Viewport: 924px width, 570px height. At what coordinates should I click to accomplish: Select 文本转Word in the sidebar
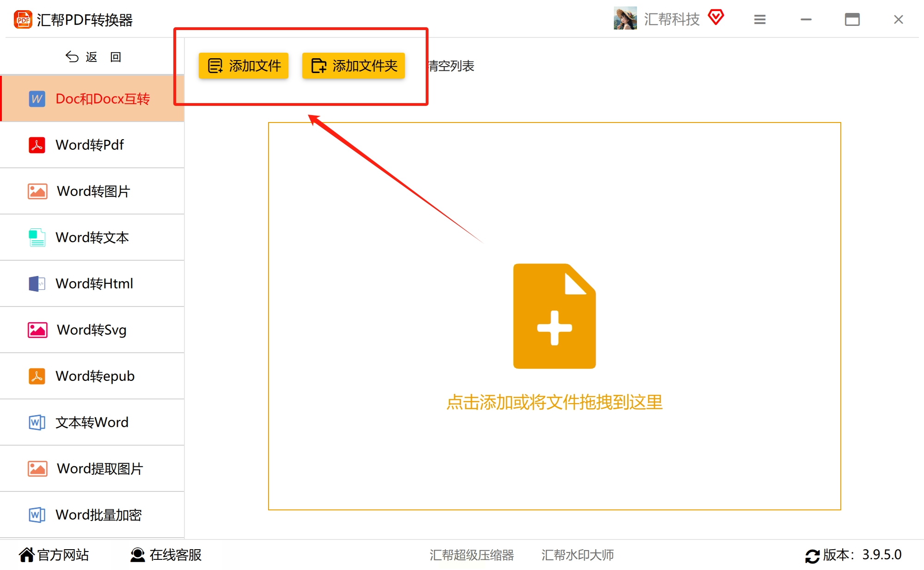(x=92, y=423)
